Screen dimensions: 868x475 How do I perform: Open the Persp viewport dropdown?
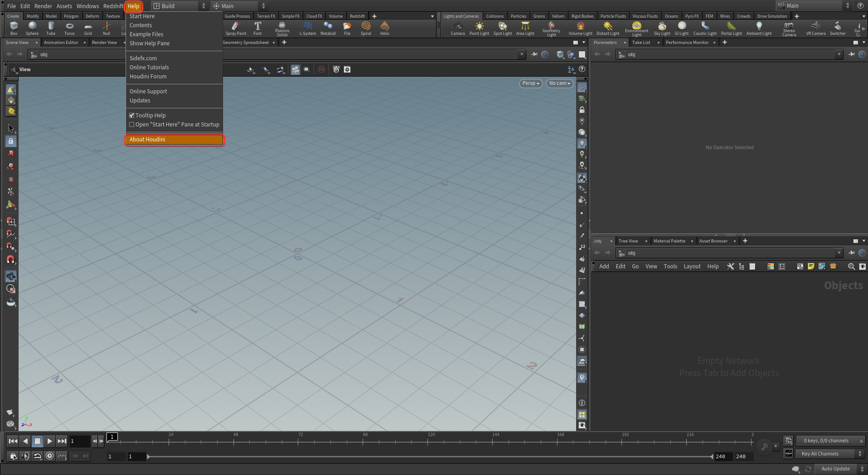pyautogui.click(x=530, y=83)
